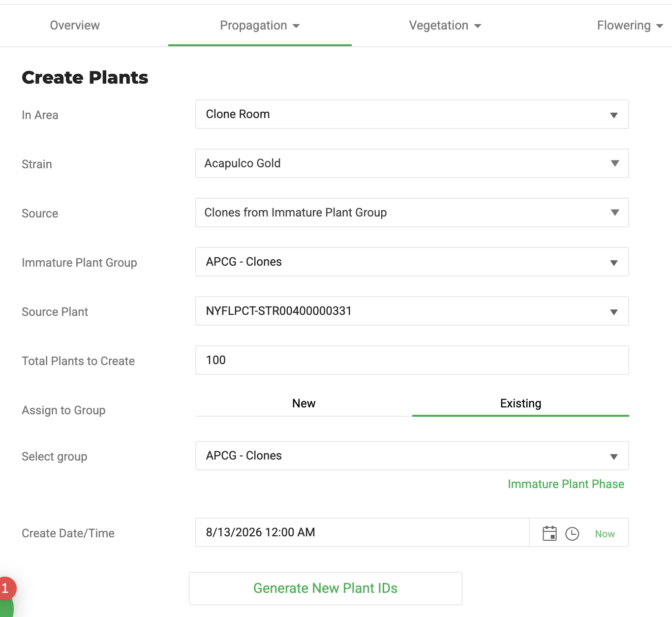Click the In Area dropdown arrow
This screenshot has height=617, width=672.
(x=614, y=115)
